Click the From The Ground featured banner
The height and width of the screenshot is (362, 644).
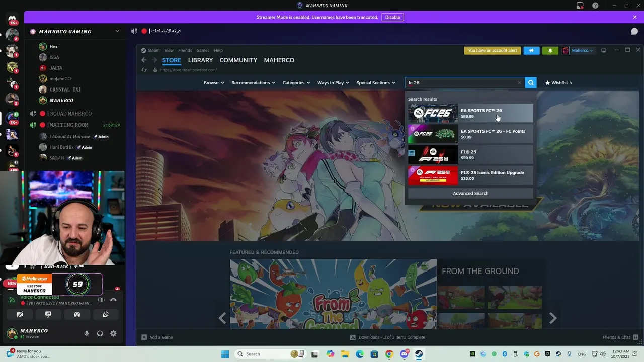tap(333, 294)
